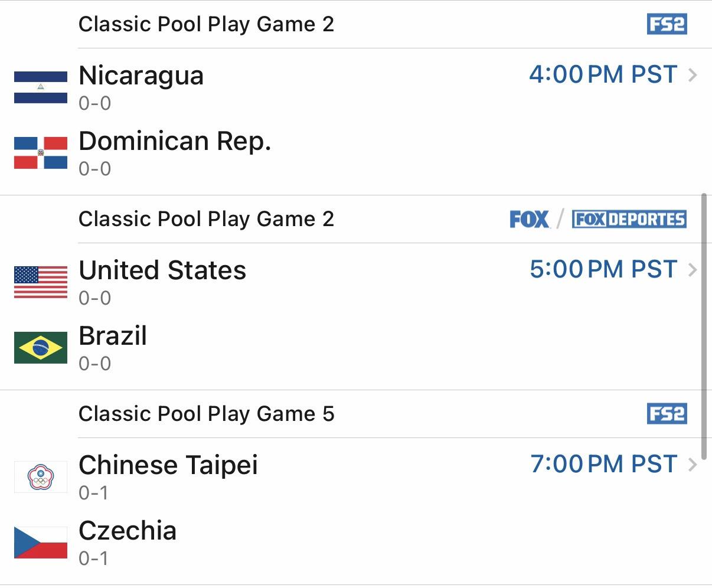Tap the Nicaragua flag icon
This screenshot has width=712, height=588.
[41, 88]
